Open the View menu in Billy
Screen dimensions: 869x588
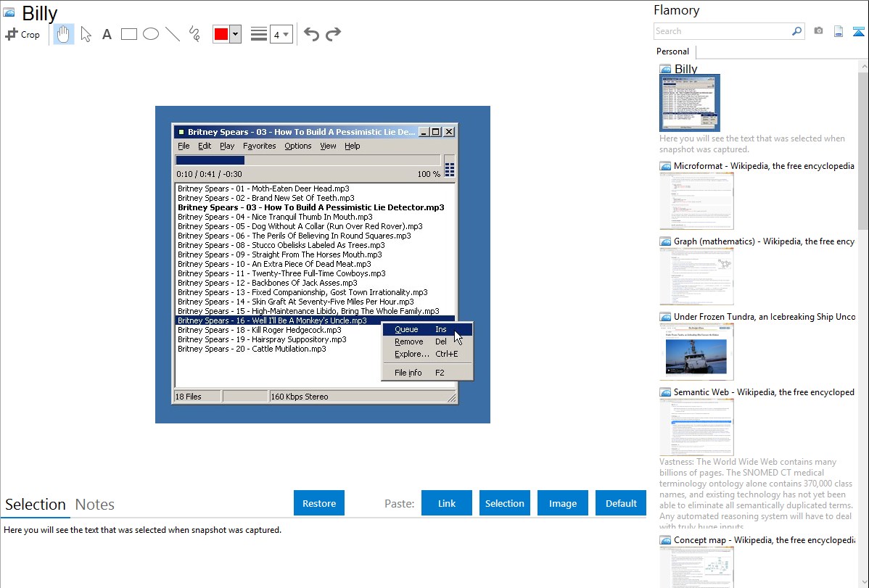pos(328,146)
